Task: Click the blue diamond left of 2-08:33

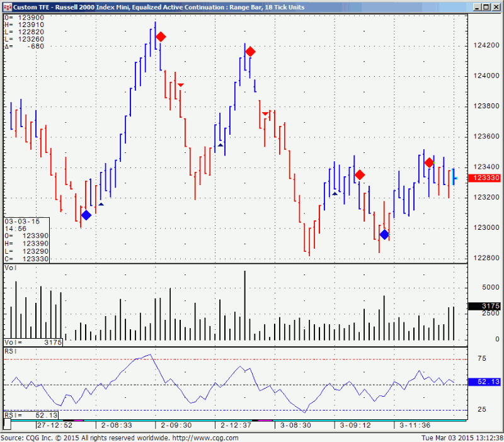Action: (x=86, y=215)
